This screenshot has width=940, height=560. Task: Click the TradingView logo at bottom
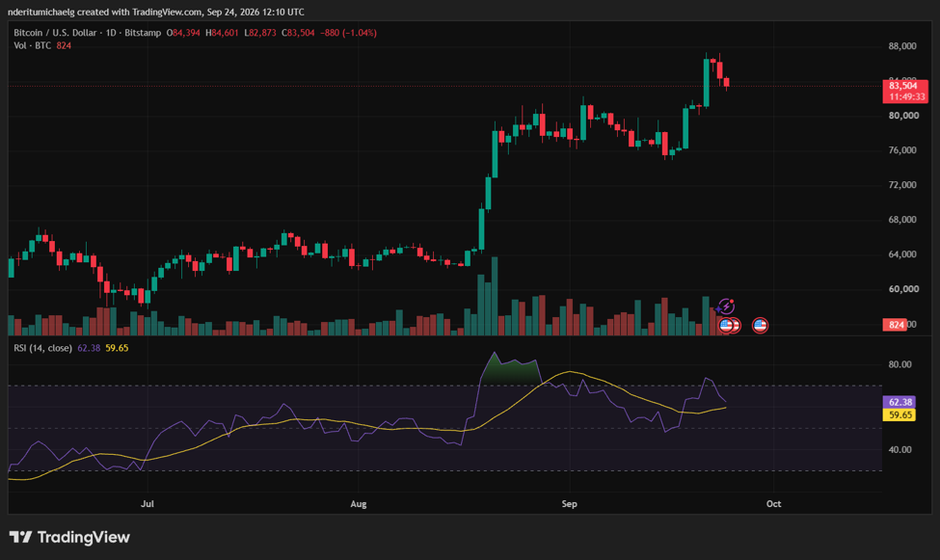click(69, 537)
